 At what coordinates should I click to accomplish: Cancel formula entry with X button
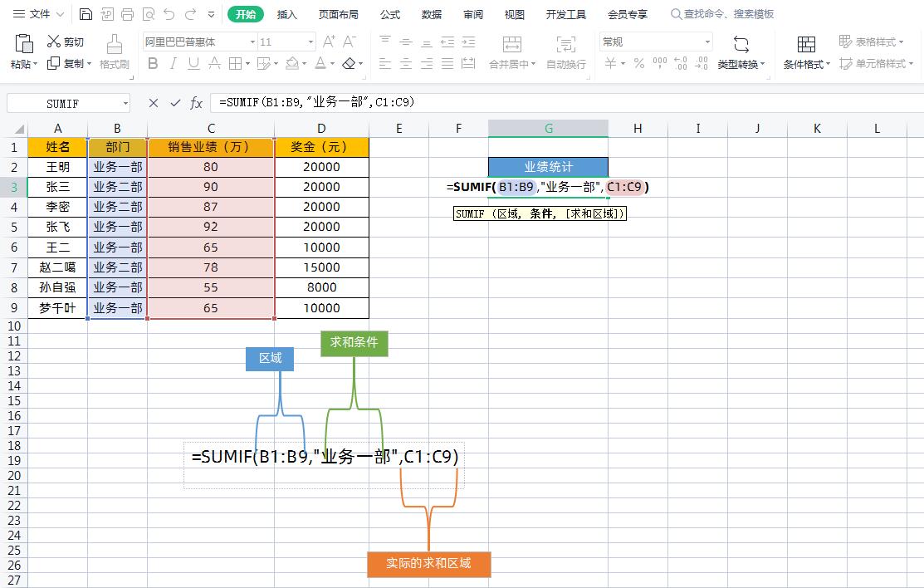click(154, 103)
